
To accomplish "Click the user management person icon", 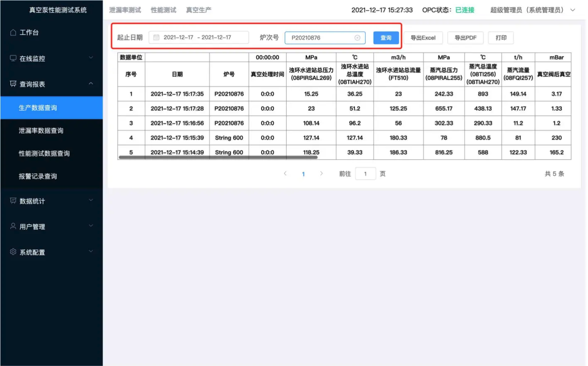I will point(13,226).
